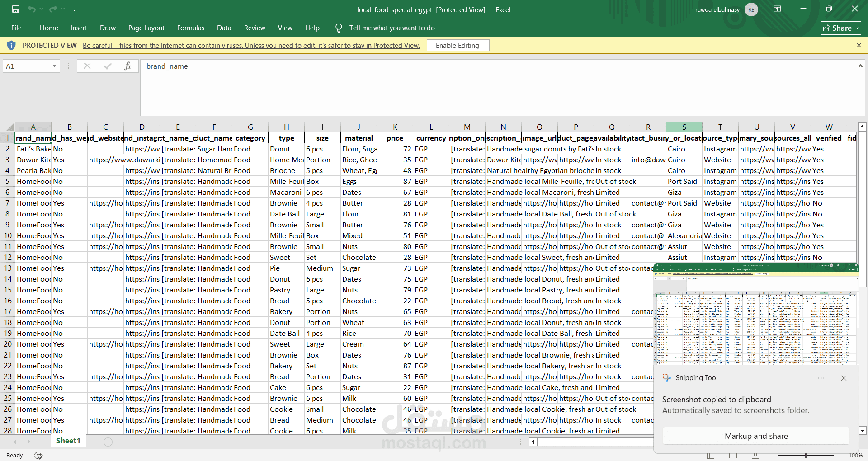The image size is (868, 461).
Task: Switch to Page Layout view icon
Action: point(733,455)
